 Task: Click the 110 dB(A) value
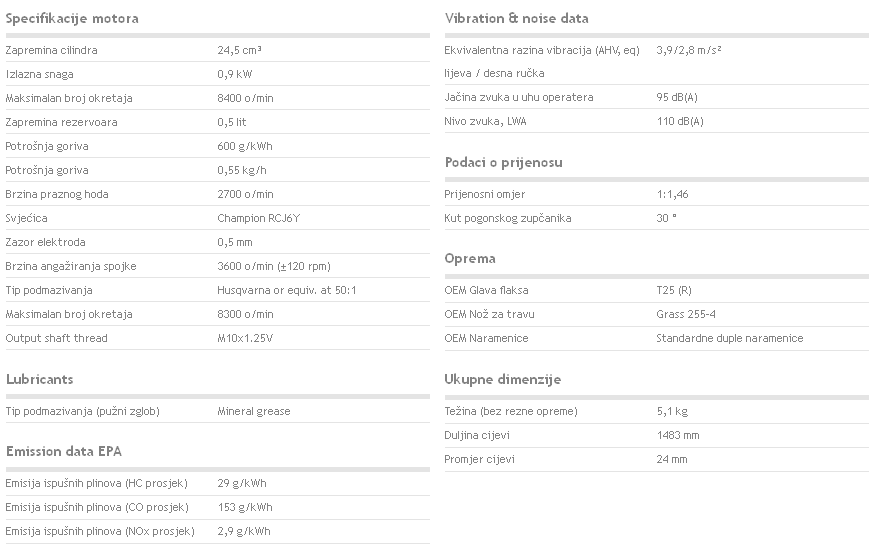680,121
